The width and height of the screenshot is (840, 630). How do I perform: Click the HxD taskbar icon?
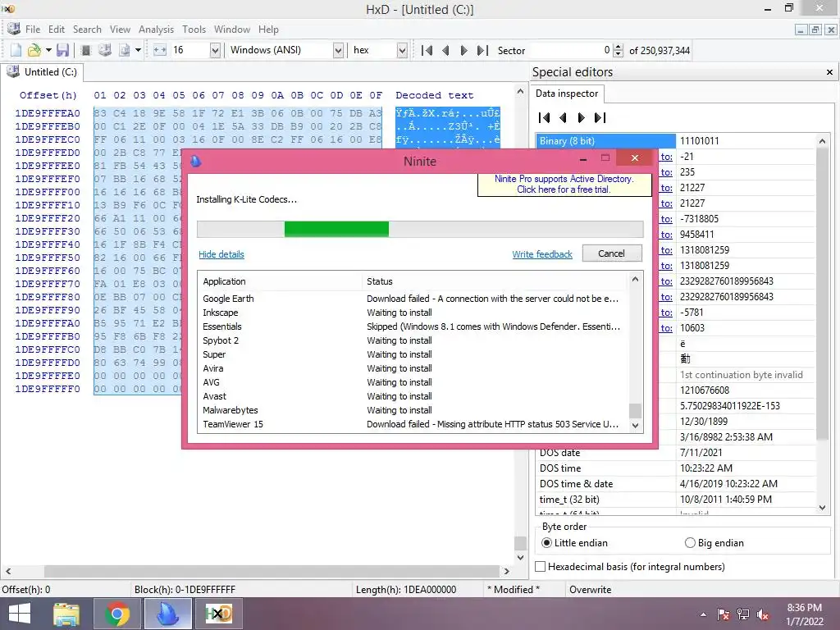click(x=219, y=614)
